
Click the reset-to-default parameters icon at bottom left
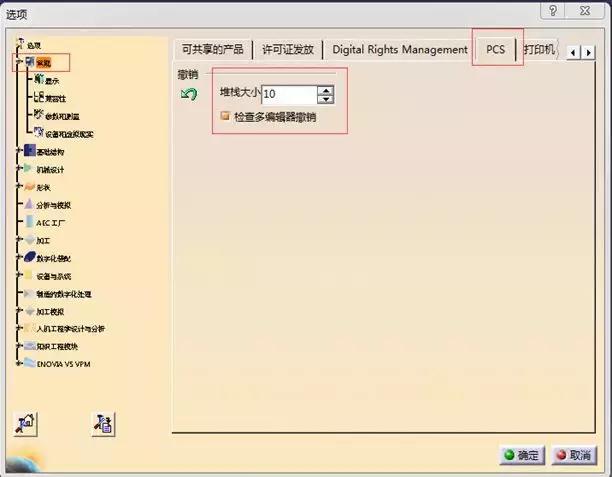click(x=25, y=424)
